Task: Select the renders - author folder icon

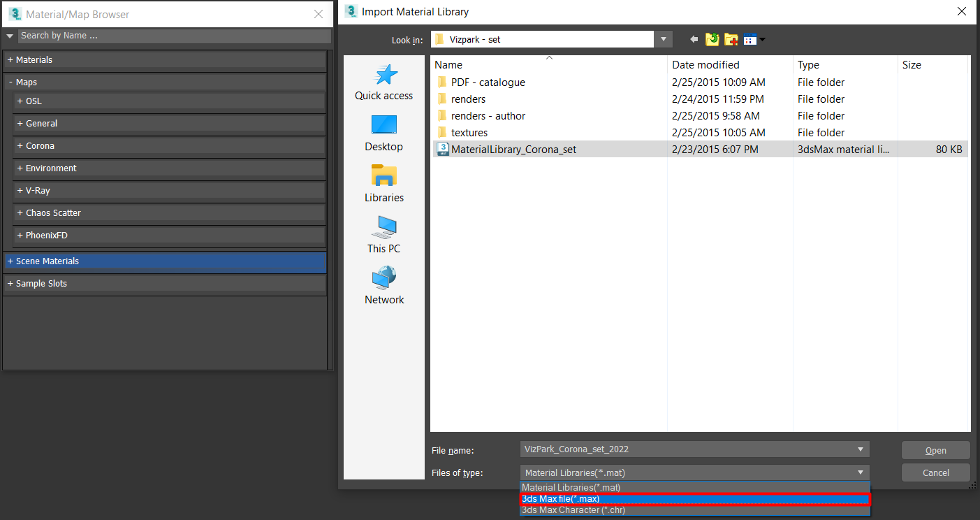Action: click(441, 116)
